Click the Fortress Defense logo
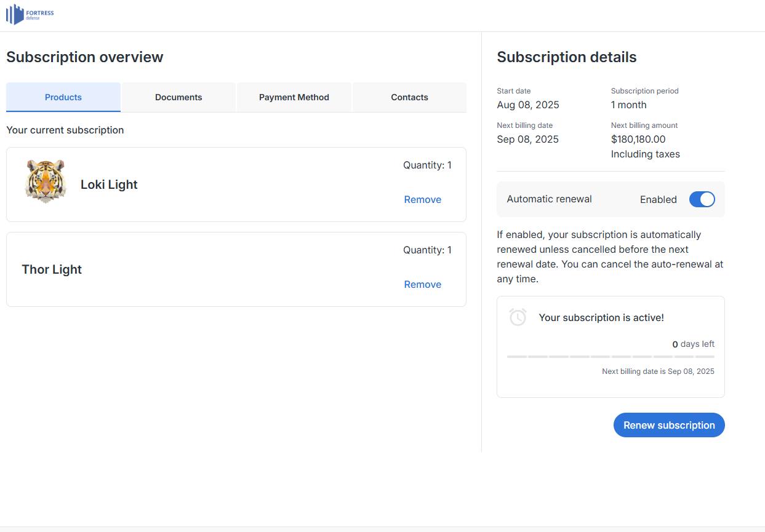This screenshot has height=532, width=765. (30, 14)
